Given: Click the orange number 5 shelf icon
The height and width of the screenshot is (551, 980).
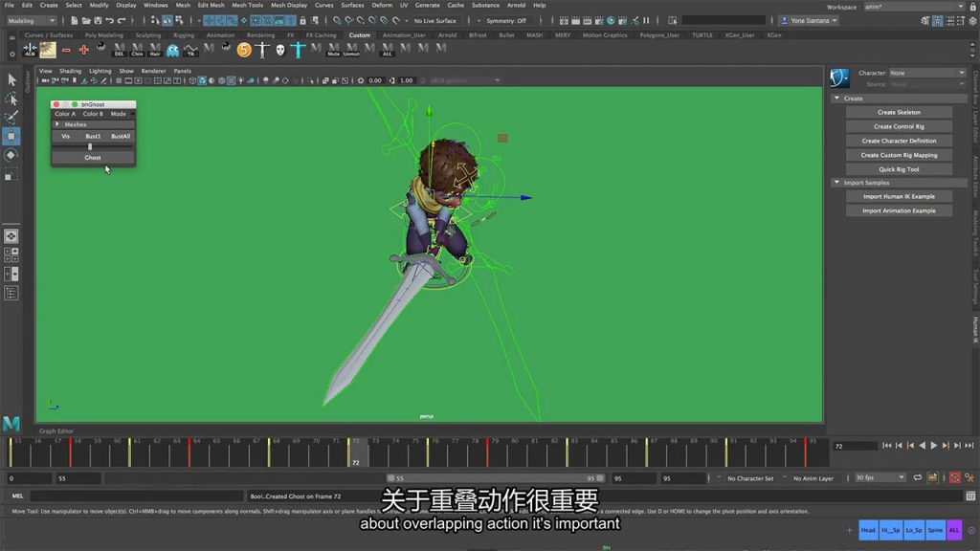Looking at the screenshot, I should click(x=244, y=50).
